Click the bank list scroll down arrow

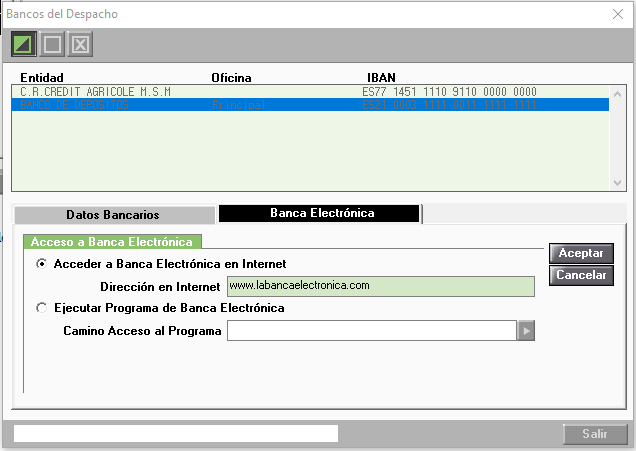point(617,183)
